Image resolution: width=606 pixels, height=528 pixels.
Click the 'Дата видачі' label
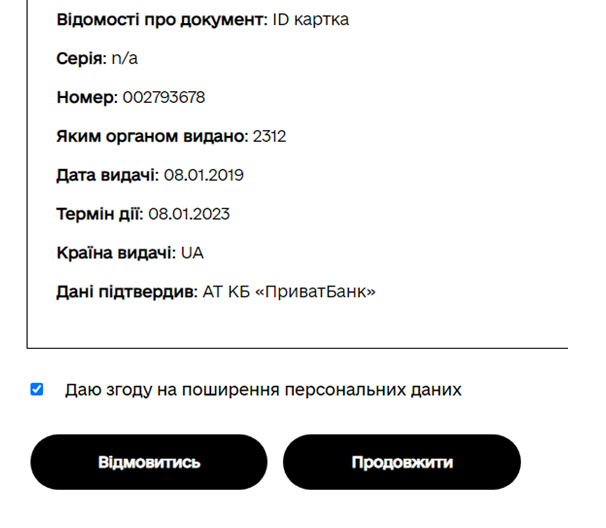(x=107, y=175)
